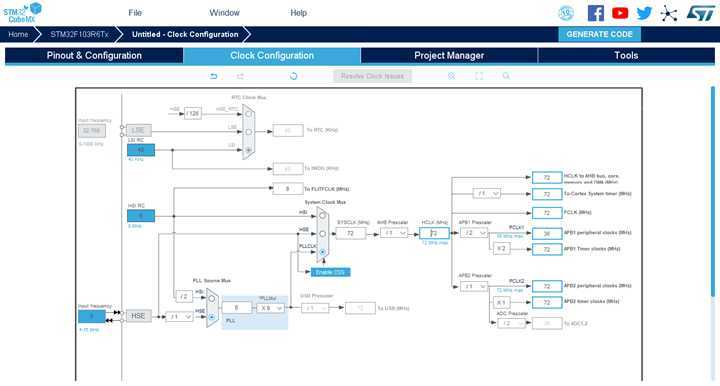Screen dimensions: 720x386
Task: Open the File menu
Action: pyautogui.click(x=135, y=13)
